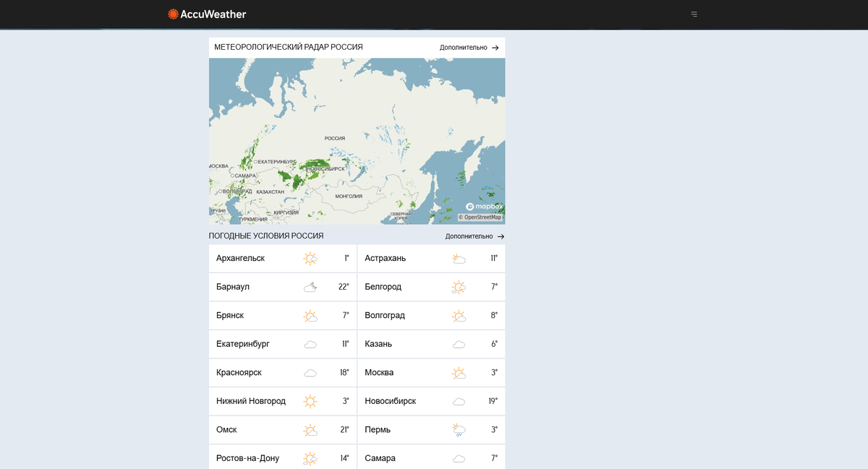Click the cloud icon for Красноярск
Viewport: 868px width, 469px height.
pyautogui.click(x=310, y=373)
